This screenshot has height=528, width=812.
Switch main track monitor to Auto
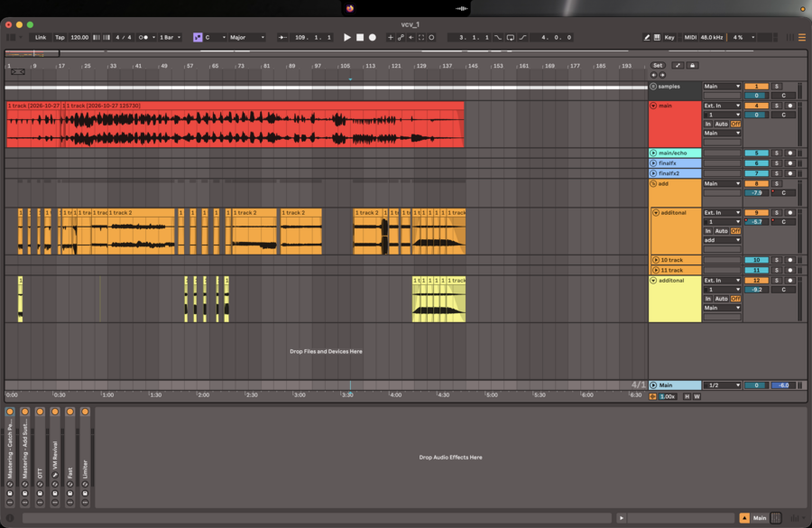[x=721, y=125]
